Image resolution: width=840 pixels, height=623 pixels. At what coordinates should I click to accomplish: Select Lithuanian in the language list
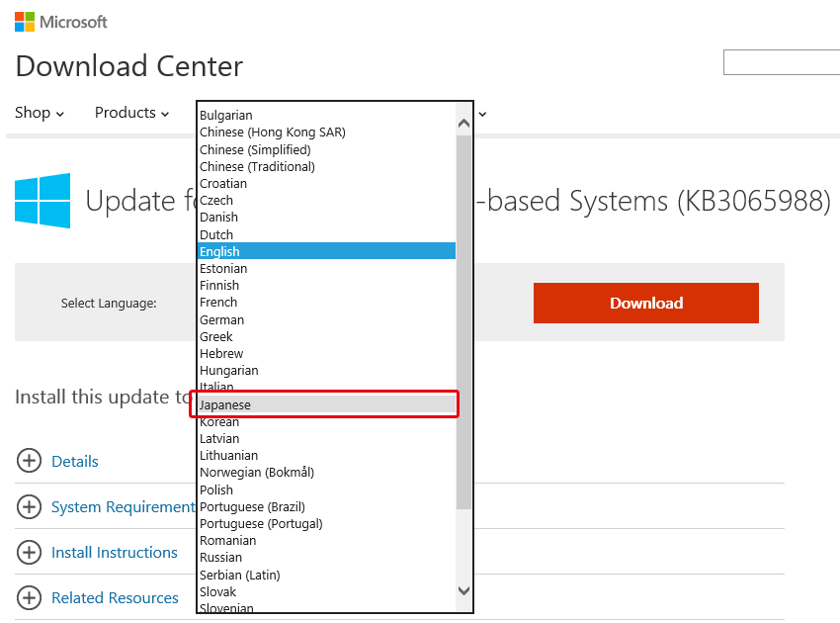(x=327, y=456)
